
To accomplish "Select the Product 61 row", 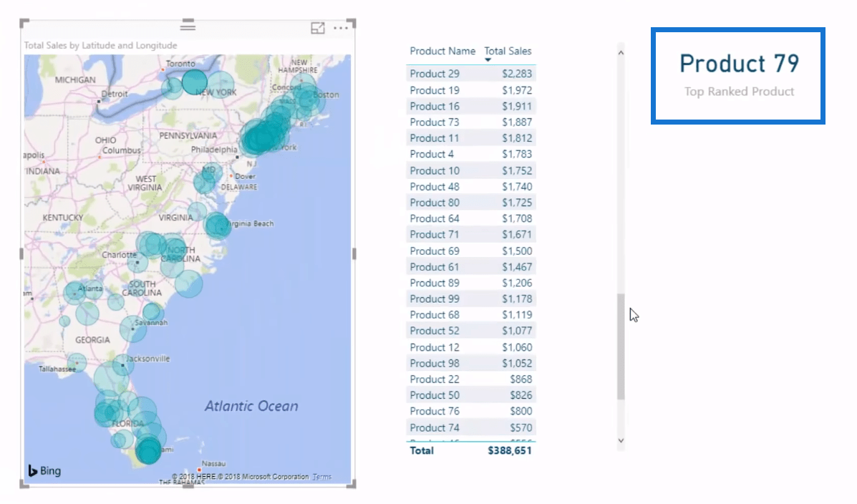I will coord(470,267).
